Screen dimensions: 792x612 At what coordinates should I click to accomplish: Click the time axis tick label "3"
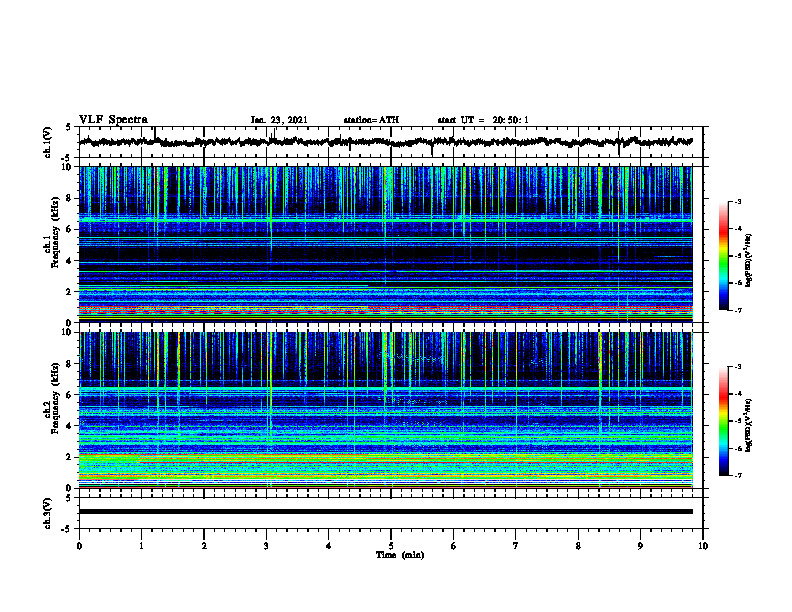coord(266,546)
